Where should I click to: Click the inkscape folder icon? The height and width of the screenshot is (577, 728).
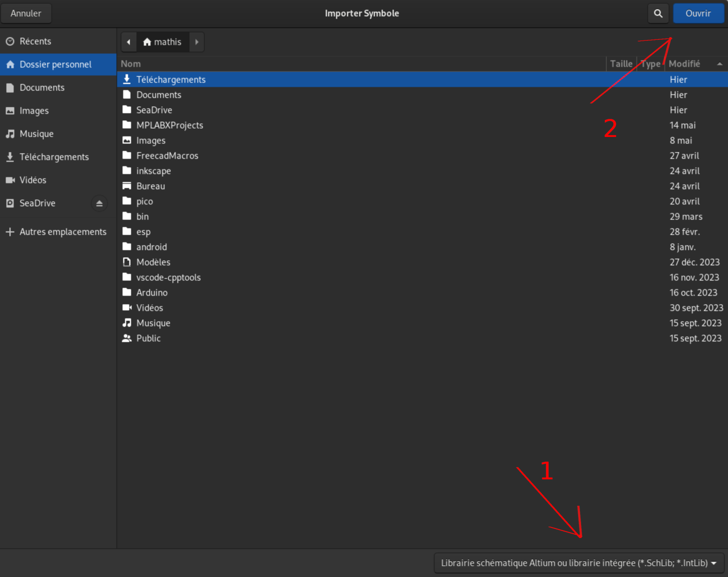[127, 170]
